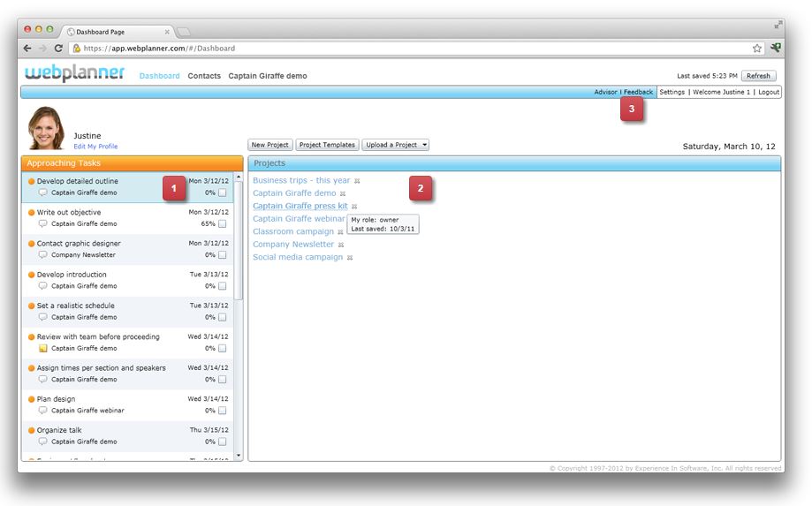Click the browser back arrow

click(x=27, y=48)
